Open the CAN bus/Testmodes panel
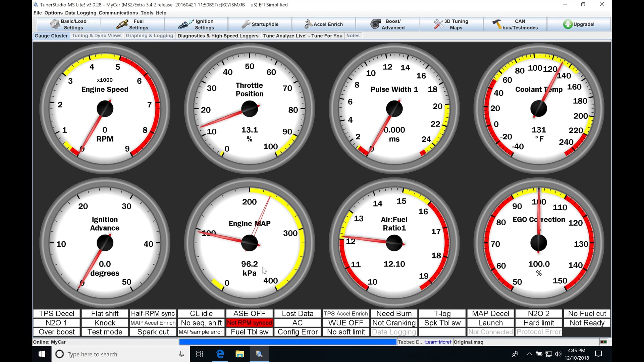This screenshot has height=362, width=644. click(x=515, y=24)
